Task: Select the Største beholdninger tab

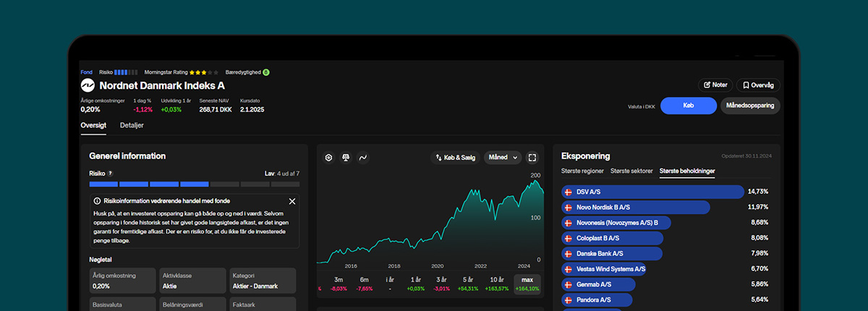Action: [687, 171]
